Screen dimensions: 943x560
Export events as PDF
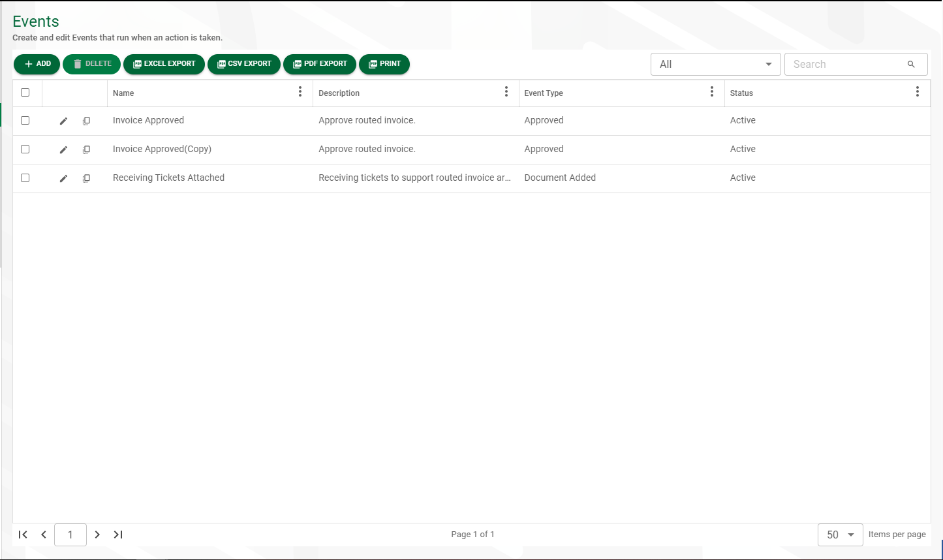(x=320, y=64)
